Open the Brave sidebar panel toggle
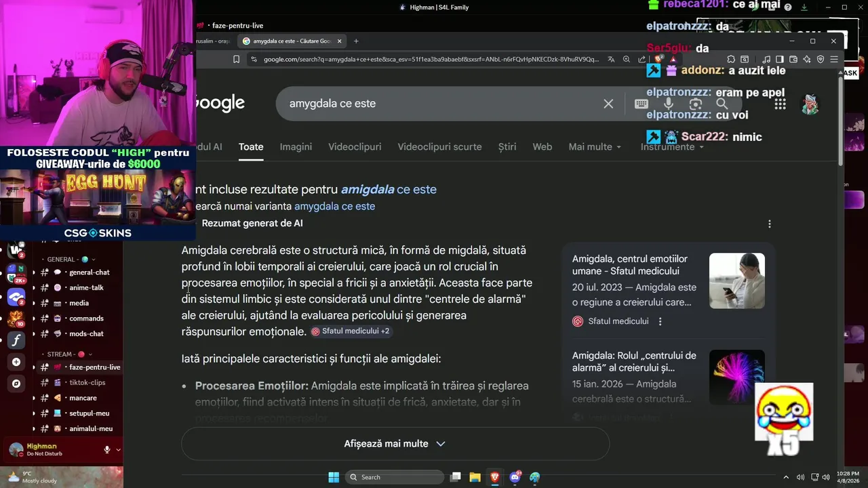The height and width of the screenshot is (488, 868). coord(780,59)
